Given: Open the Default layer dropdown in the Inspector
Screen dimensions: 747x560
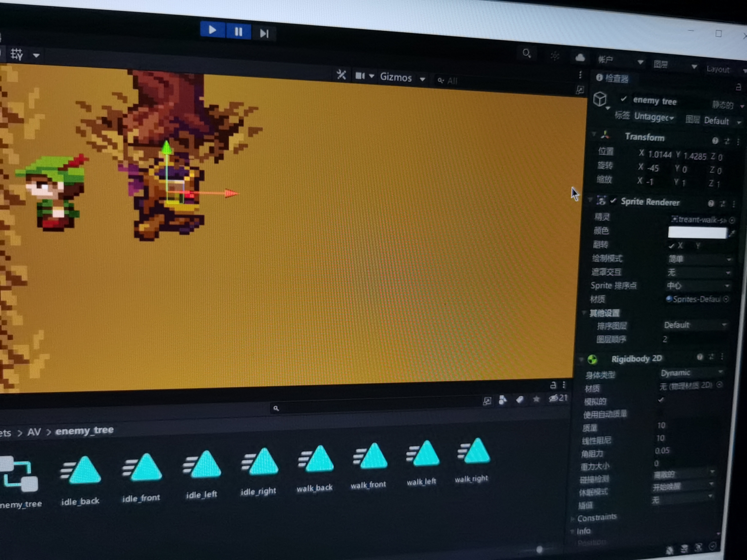Looking at the screenshot, I should [722, 121].
